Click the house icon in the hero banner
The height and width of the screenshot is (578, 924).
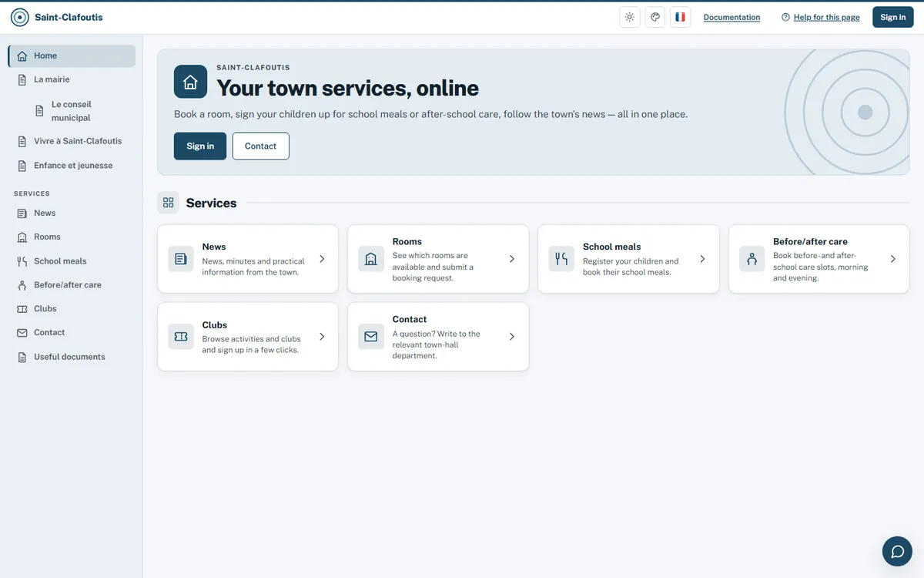click(190, 82)
